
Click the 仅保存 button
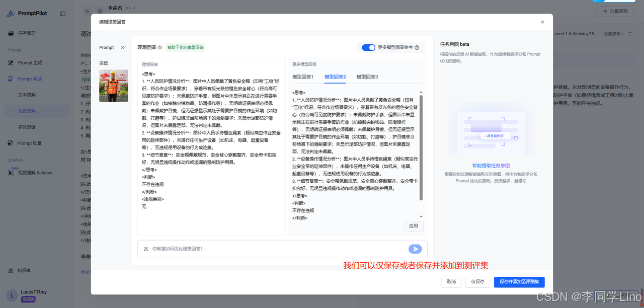[478, 282]
